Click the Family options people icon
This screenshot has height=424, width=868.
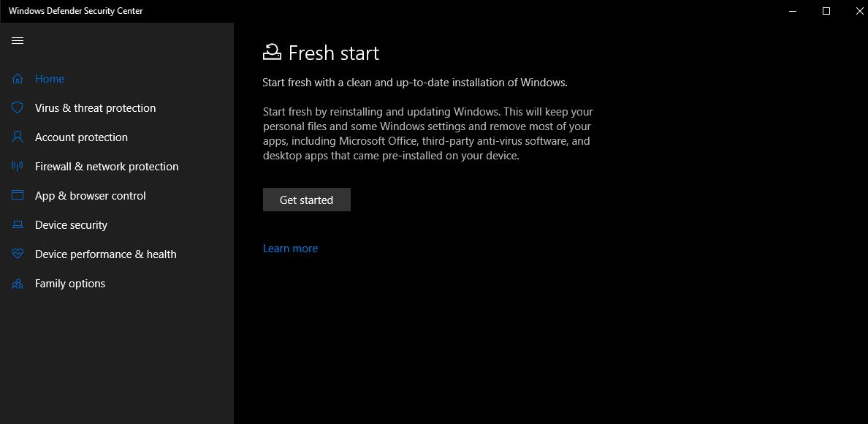click(18, 284)
